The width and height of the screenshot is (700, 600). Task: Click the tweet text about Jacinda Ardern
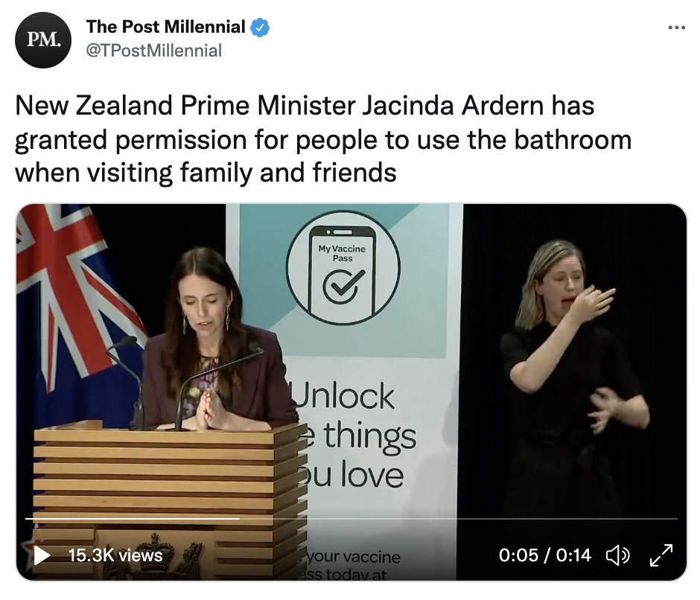pos(323,139)
